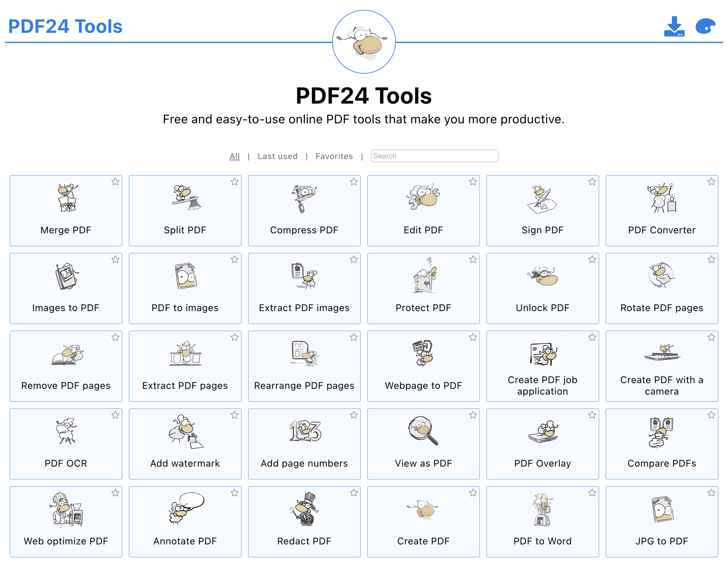Favorite the Add watermark tile star
Image resolution: width=728 pixels, height=575 pixels.
(x=235, y=415)
